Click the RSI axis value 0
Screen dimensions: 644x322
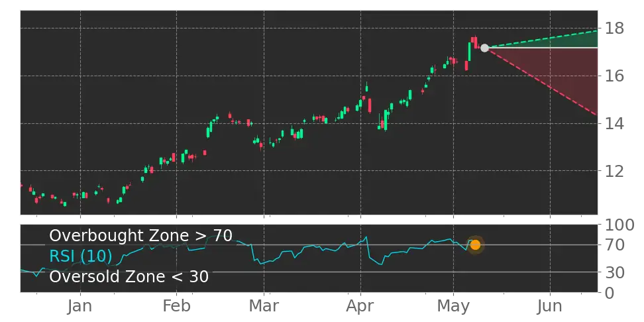[x=609, y=293]
